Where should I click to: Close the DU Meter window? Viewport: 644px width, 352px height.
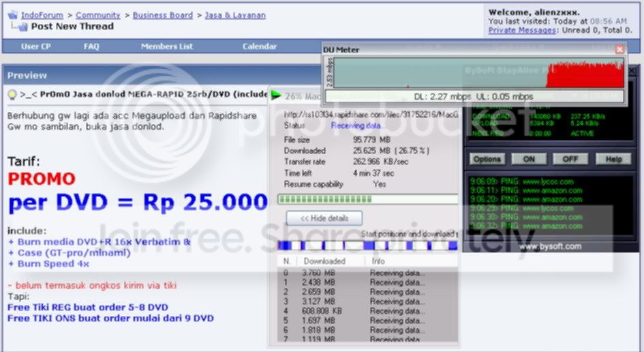[x=619, y=49]
